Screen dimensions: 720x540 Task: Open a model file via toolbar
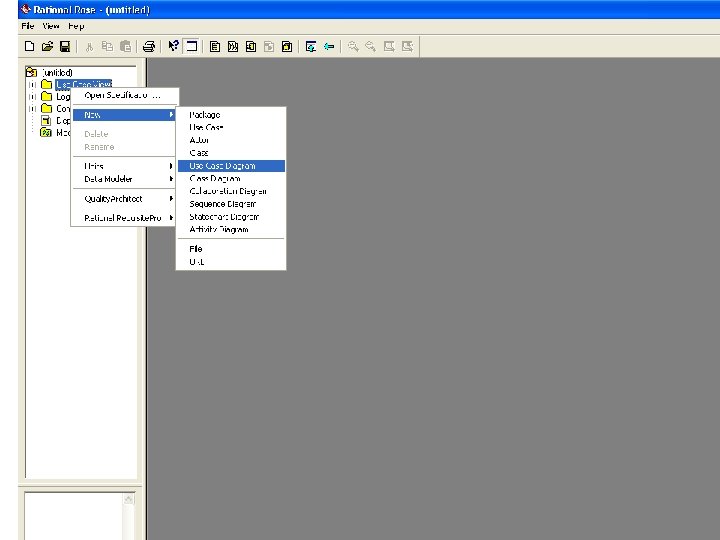pyautogui.click(x=47, y=46)
